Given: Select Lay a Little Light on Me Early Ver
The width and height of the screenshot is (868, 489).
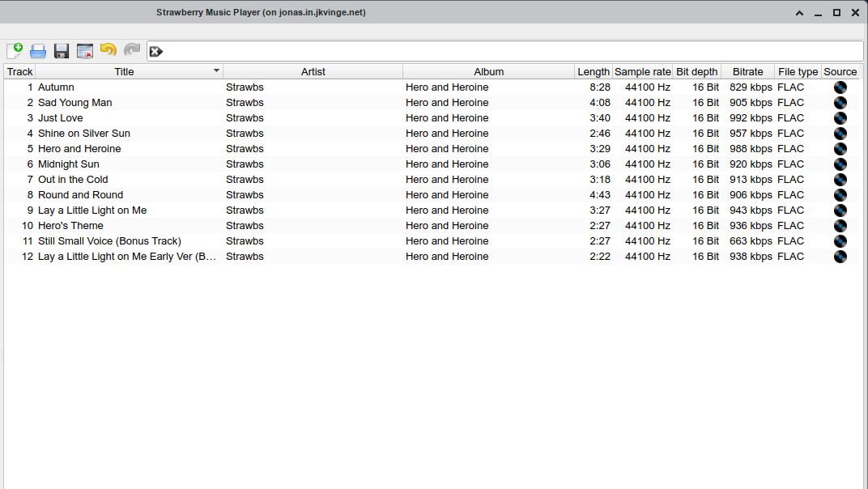Looking at the screenshot, I should [127, 257].
